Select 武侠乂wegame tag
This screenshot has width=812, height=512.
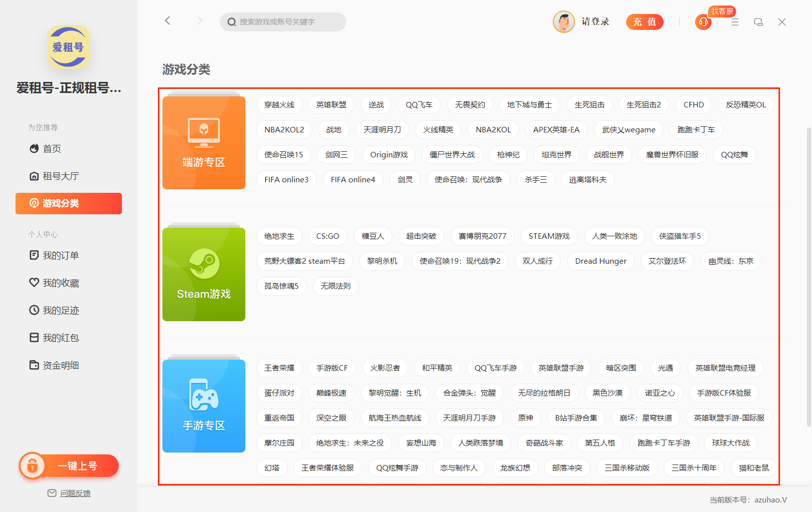click(629, 130)
